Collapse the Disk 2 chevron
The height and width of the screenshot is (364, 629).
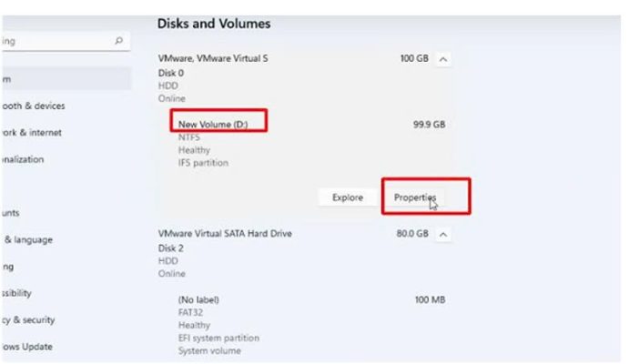point(443,235)
